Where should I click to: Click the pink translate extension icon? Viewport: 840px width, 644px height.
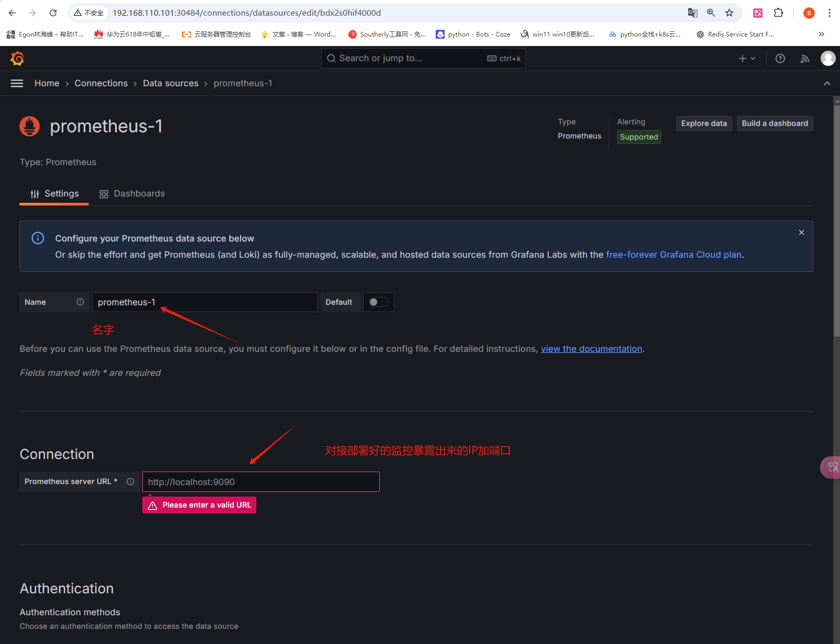tap(758, 13)
